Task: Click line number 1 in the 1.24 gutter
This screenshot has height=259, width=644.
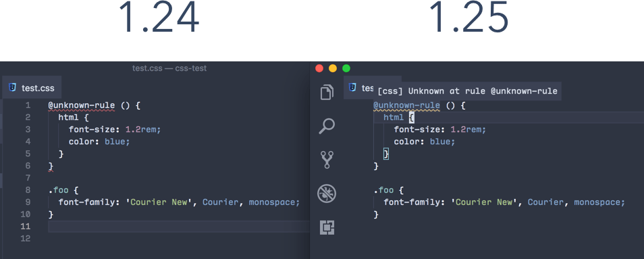Action: tap(28, 105)
